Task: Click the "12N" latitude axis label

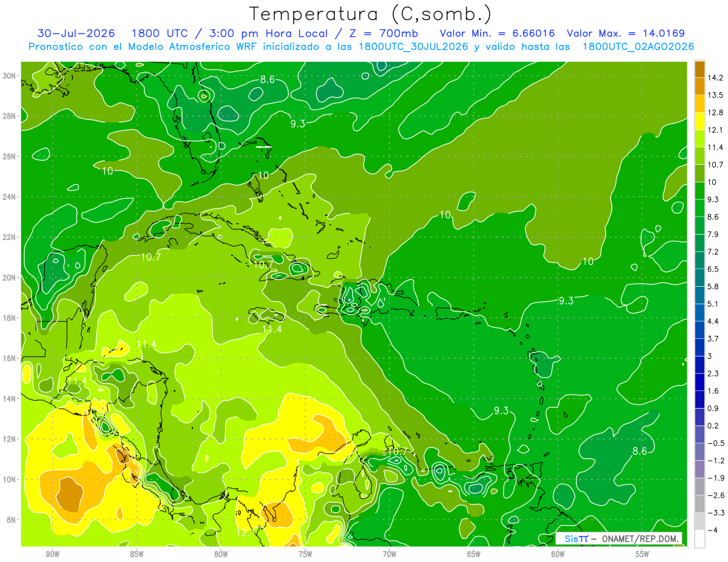Action: pyautogui.click(x=10, y=439)
